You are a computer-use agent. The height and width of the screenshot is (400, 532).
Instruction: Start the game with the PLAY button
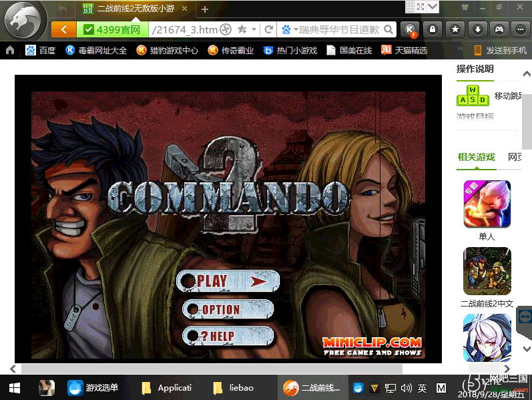pyautogui.click(x=228, y=281)
